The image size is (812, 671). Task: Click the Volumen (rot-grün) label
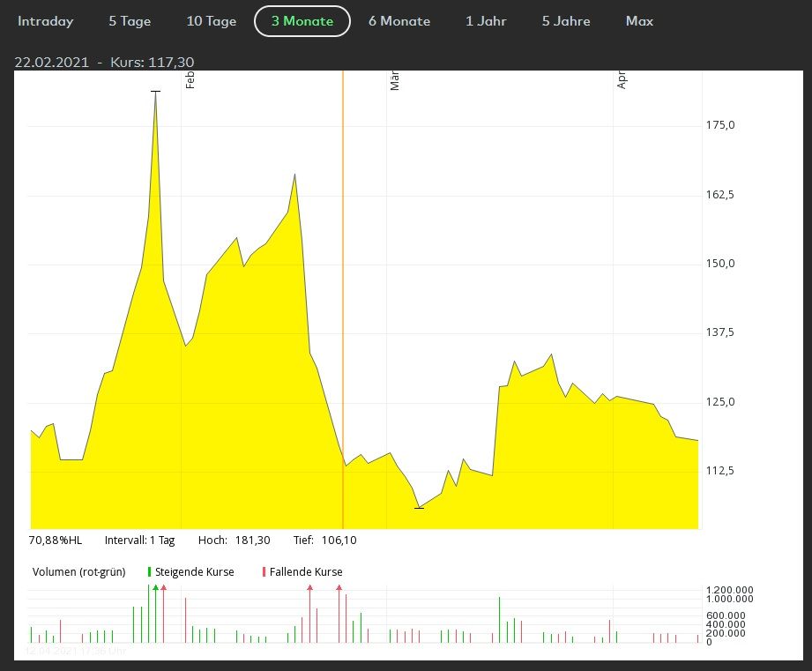pyautogui.click(x=78, y=572)
